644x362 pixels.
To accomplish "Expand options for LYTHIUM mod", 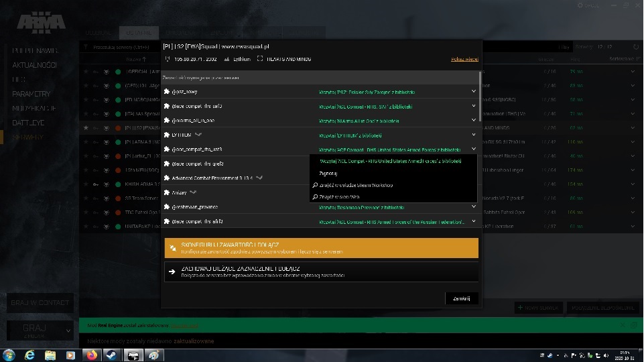I will coord(474,134).
